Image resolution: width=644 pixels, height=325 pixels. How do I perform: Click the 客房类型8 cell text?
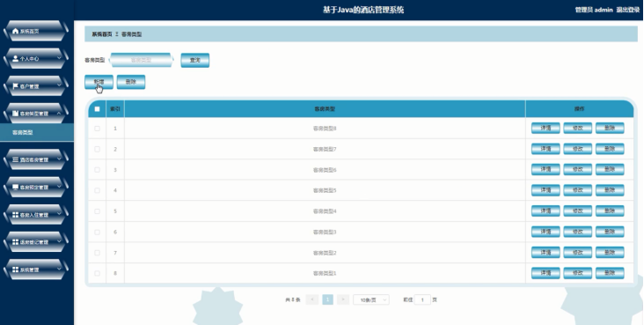coord(325,129)
